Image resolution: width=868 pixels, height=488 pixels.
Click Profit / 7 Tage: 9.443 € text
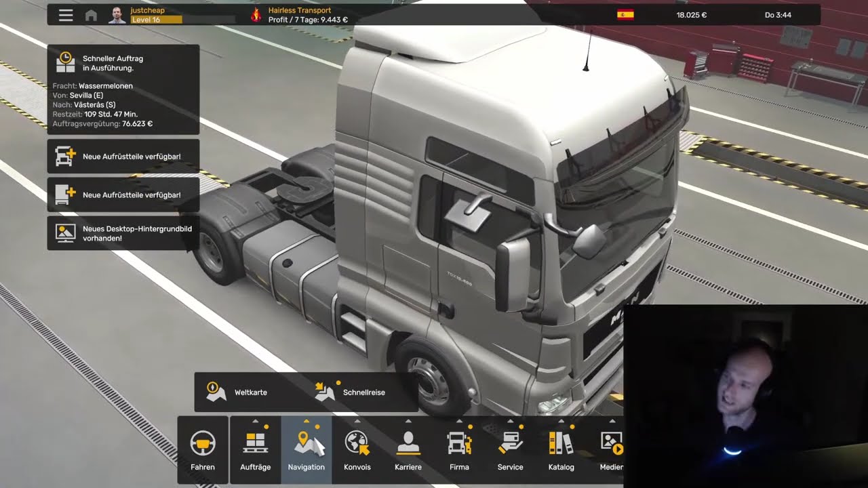[x=308, y=20]
